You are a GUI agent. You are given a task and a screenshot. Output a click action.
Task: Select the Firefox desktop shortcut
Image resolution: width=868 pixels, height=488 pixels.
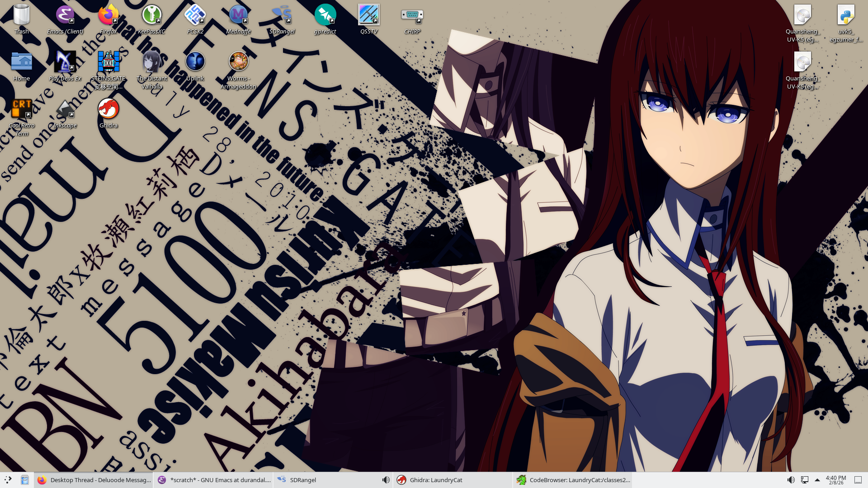(x=108, y=19)
